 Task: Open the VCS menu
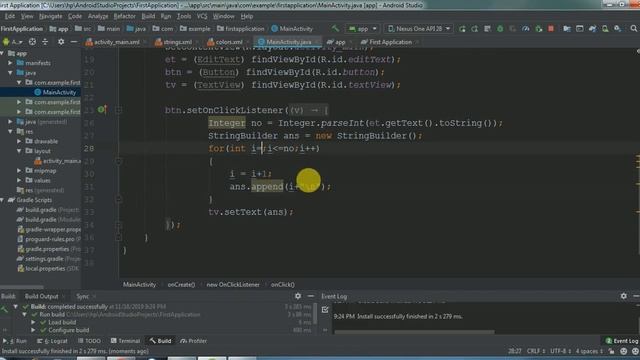(x=202, y=16)
